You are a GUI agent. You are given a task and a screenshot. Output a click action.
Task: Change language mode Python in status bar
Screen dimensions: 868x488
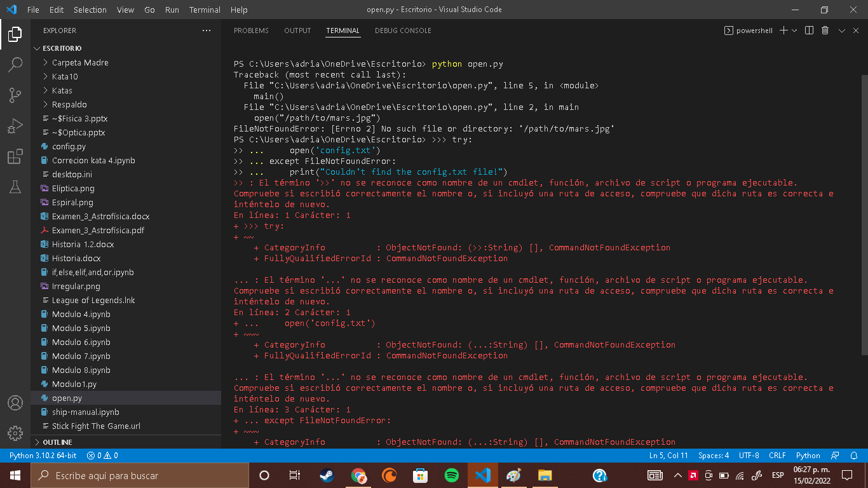pos(808,456)
